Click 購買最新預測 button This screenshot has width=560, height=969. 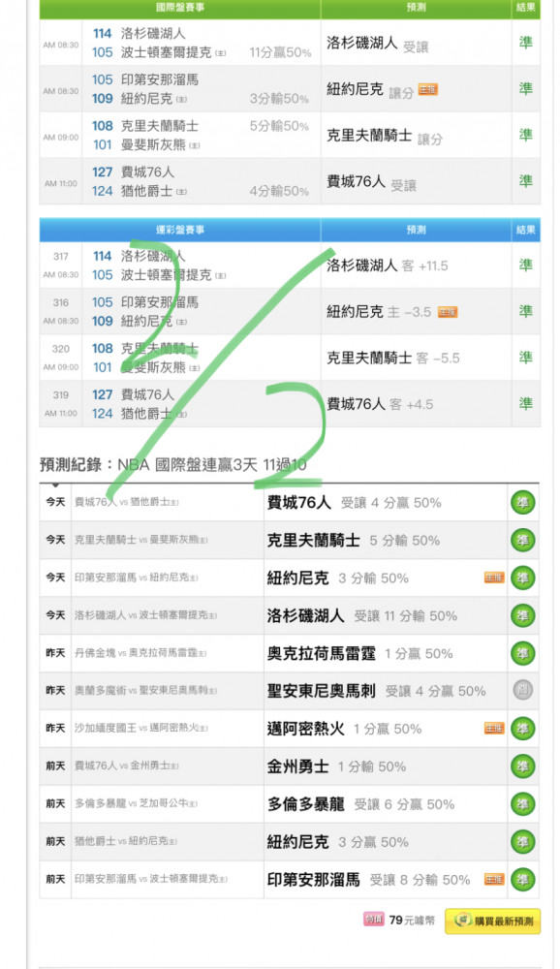point(492,921)
